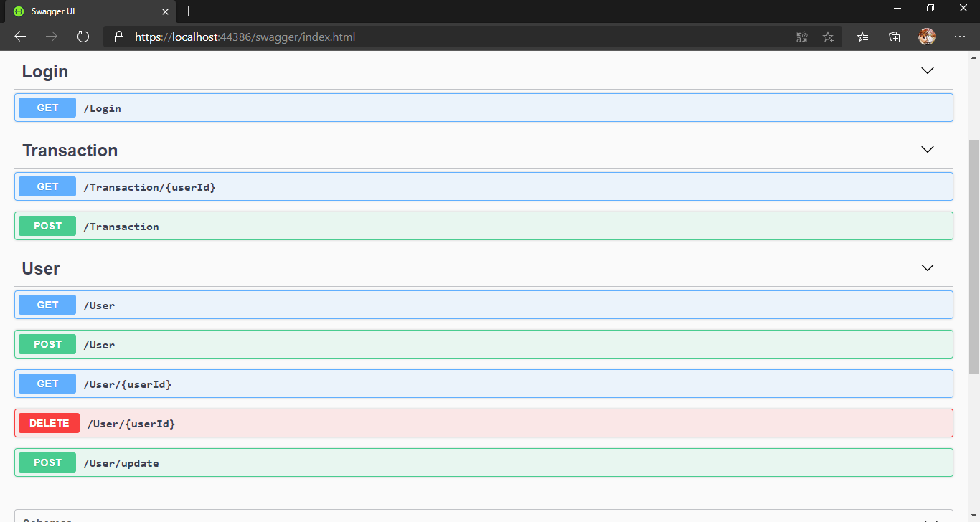This screenshot has width=980, height=522.
Task: Open the Collections icon
Action: [895, 37]
